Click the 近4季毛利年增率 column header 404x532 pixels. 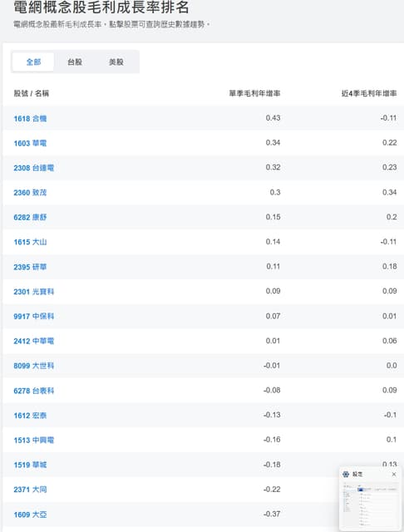click(x=369, y=93)
